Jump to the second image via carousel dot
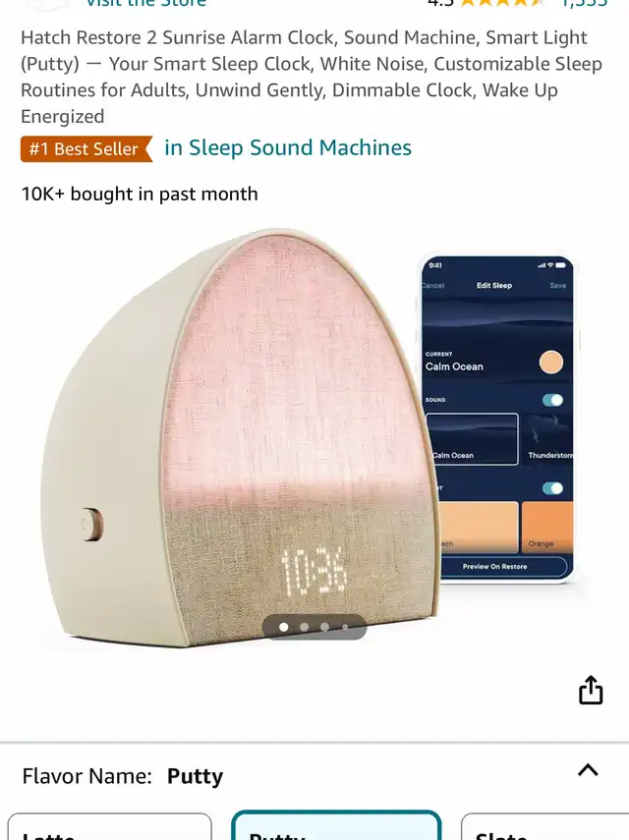Viewport: 629px width, 840px height. click(x=305, y=627)
